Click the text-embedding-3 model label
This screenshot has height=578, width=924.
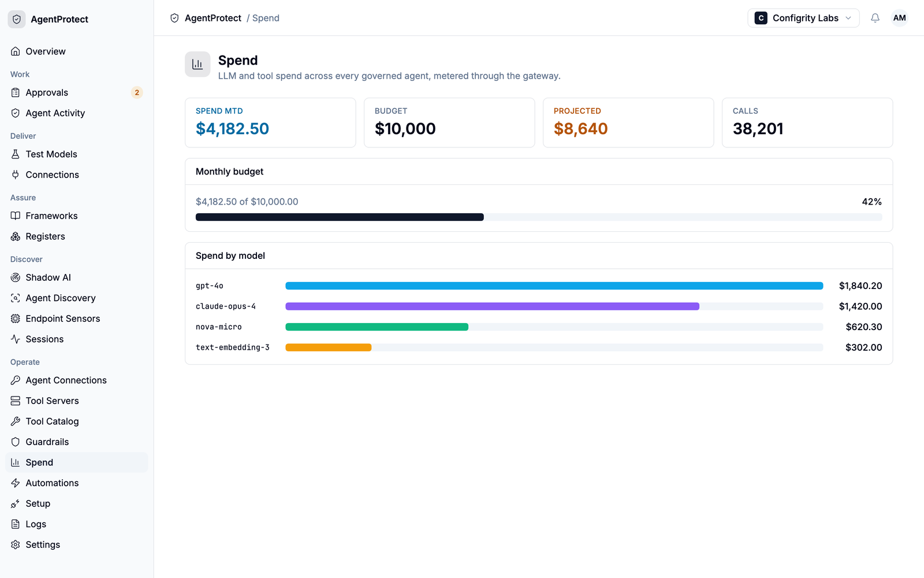pos(233,347)
